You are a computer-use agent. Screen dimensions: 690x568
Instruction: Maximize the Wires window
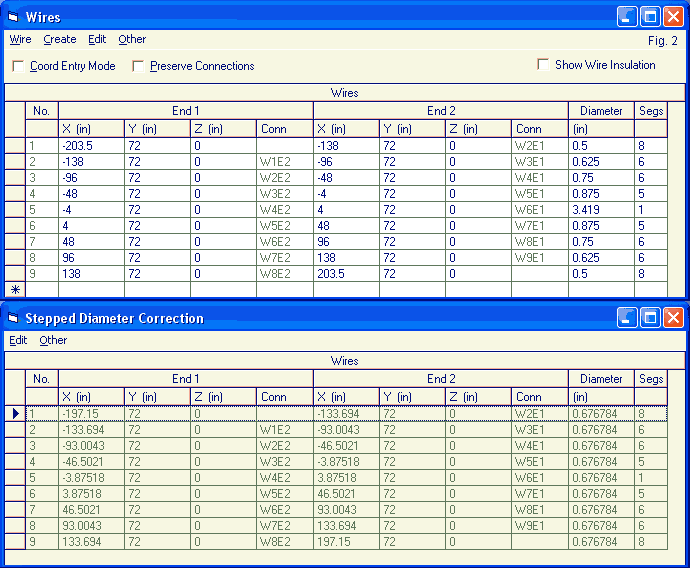650,16
